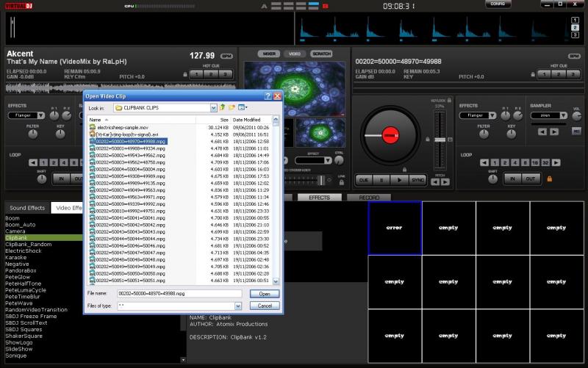Open the EFFECTS browser tab
588x368 pixels.
[320, 198]
